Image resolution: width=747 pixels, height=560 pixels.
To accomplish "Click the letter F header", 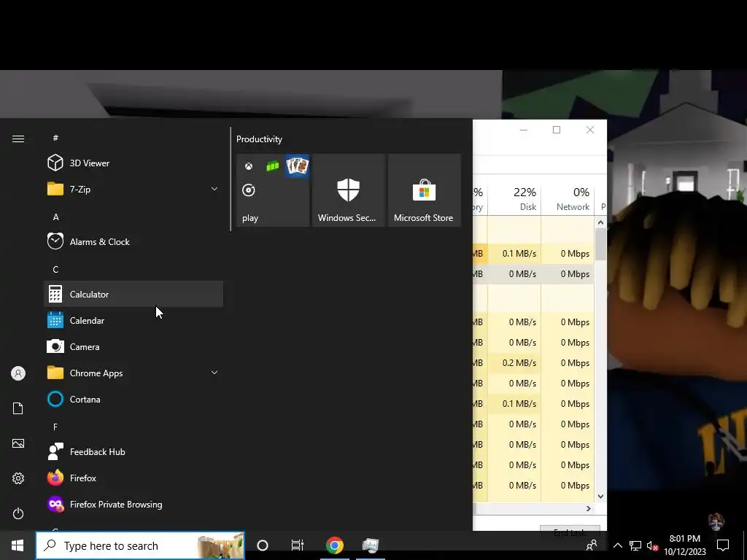I will point(55,427).
